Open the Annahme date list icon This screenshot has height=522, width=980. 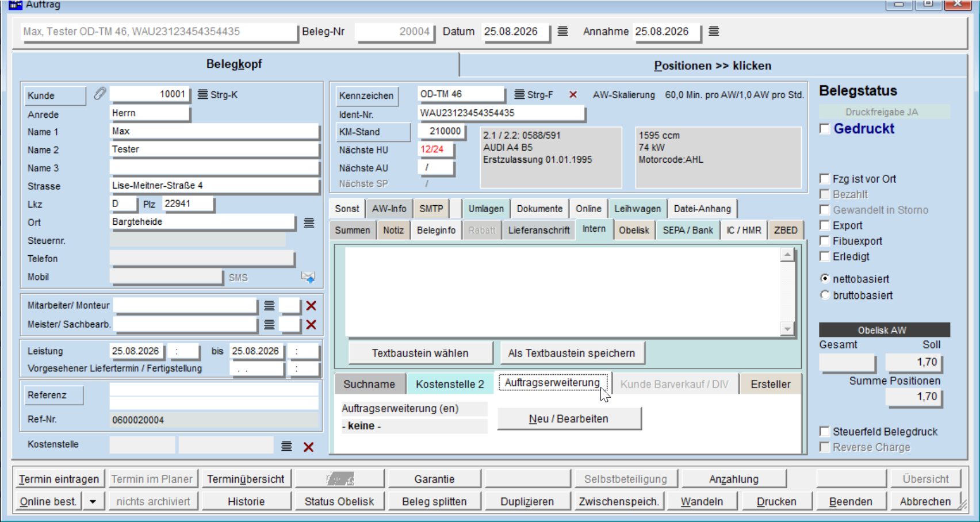[x=714, y=32]
